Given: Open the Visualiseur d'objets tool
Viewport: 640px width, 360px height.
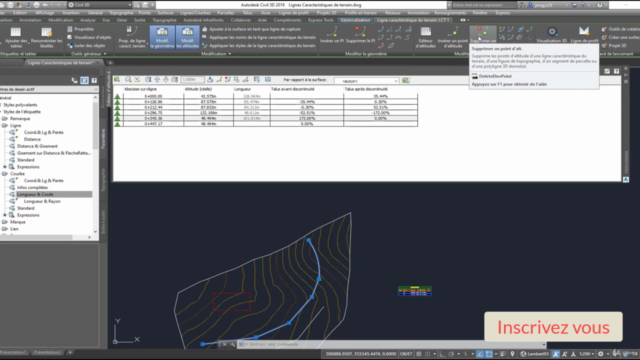Looking at the screenshot, I should click(x=89, y=37).
